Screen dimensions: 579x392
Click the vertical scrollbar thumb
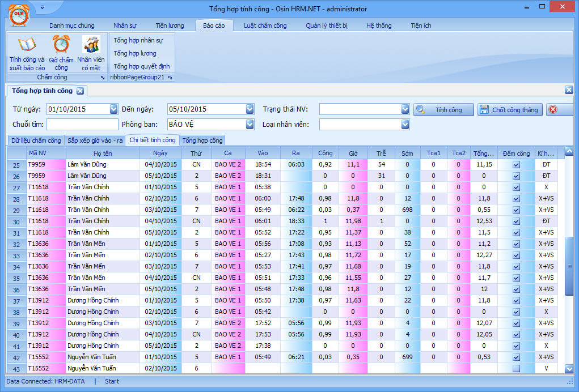pos(569,265)
